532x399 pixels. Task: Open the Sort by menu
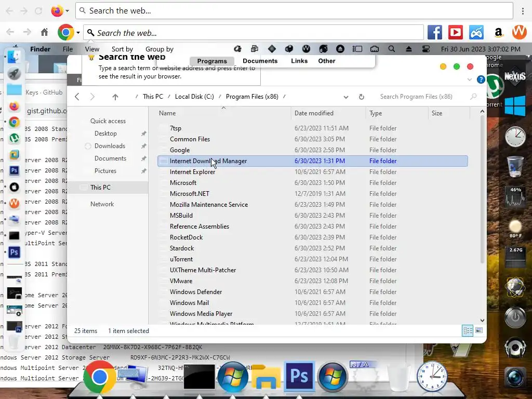(122, 49)
